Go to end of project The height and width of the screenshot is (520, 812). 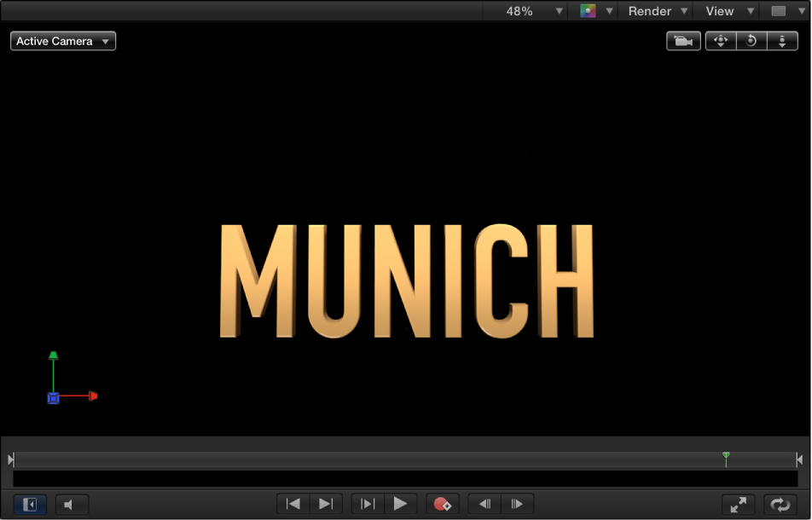pos(326,504)
